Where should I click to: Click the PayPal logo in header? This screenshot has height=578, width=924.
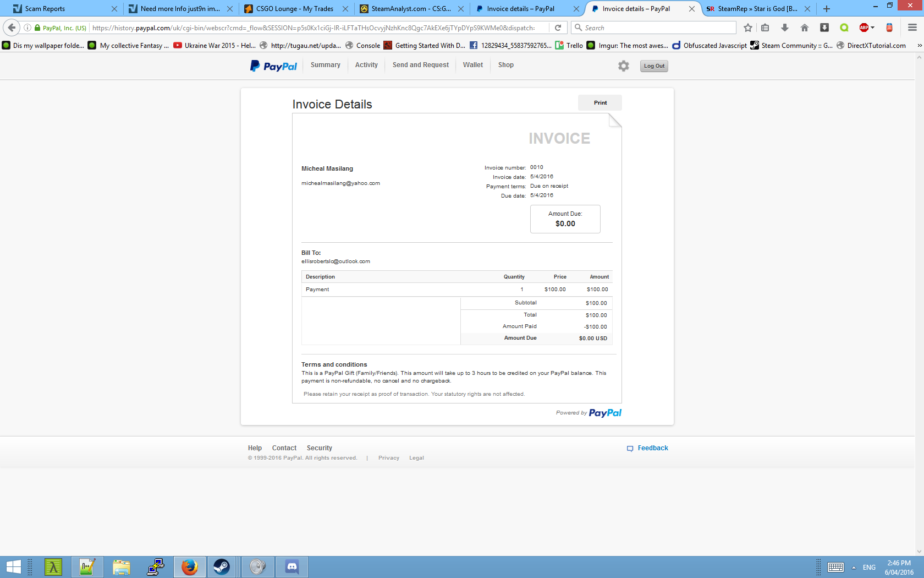pos(273,66)
